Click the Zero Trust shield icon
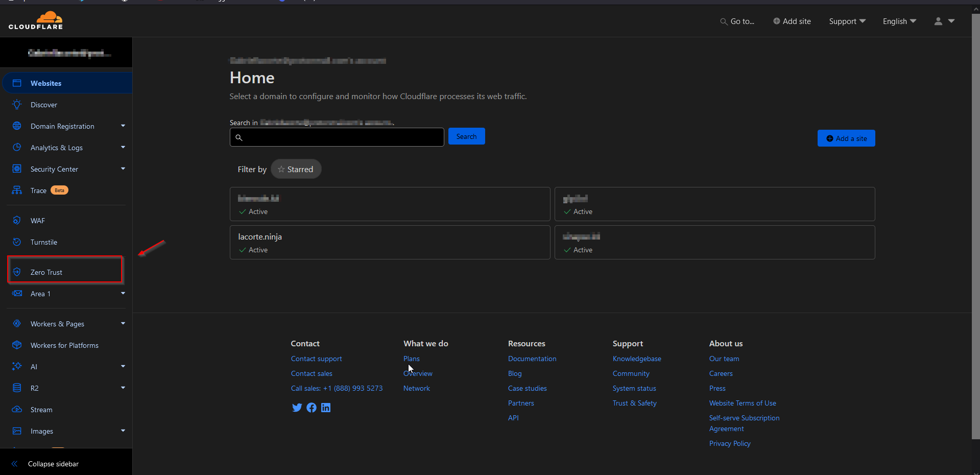 (x=17, y=272)
